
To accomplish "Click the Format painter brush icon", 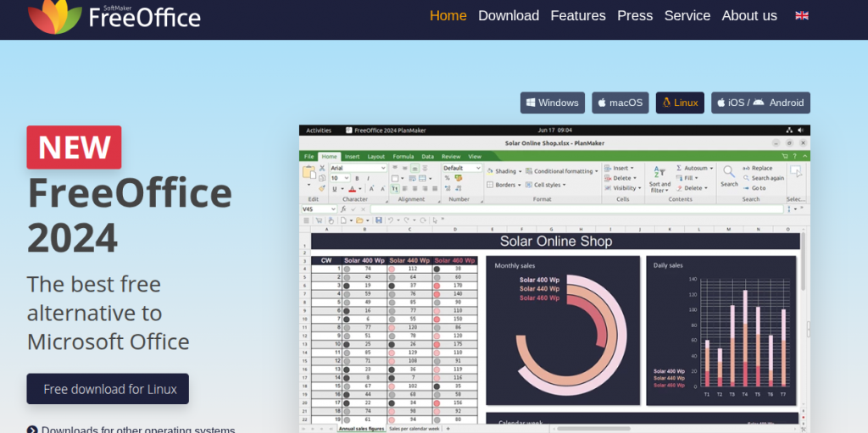I will [x=321, y=189].
